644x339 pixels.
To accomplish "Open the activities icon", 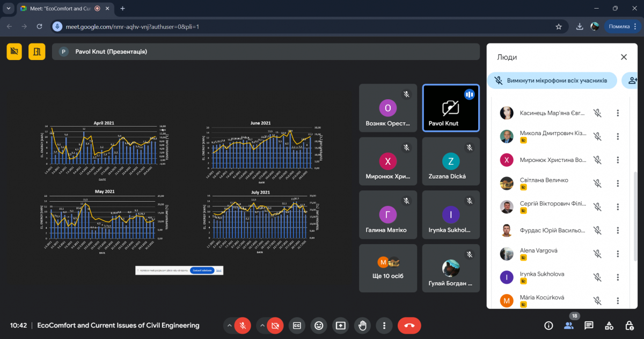I will [x=609, y=325].
